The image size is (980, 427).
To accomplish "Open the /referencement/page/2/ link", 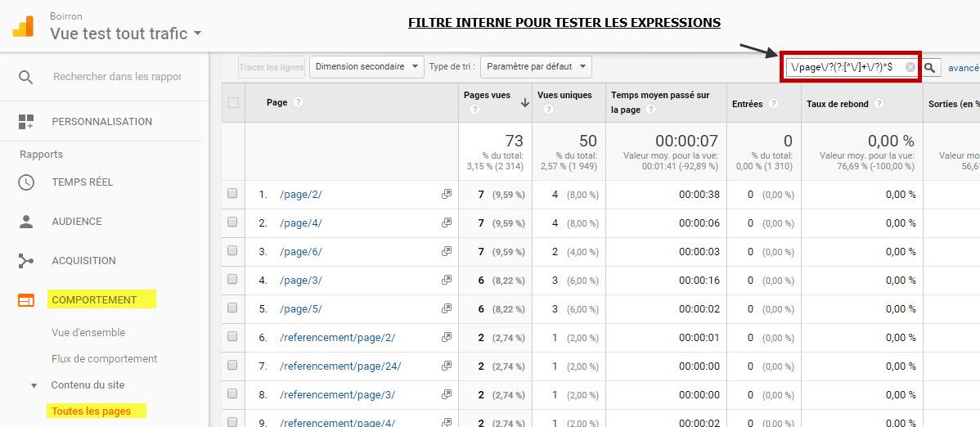I will pos(338,338).
